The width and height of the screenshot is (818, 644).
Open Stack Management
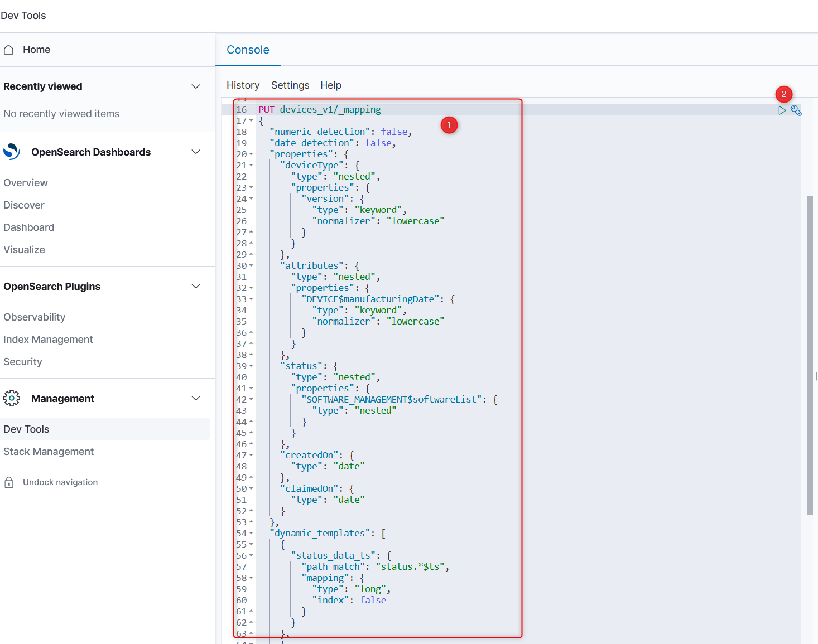coord(49,452)
